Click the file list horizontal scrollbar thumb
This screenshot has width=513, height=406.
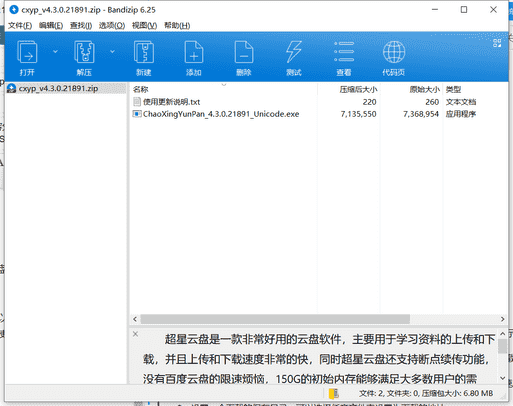(275, 319)
